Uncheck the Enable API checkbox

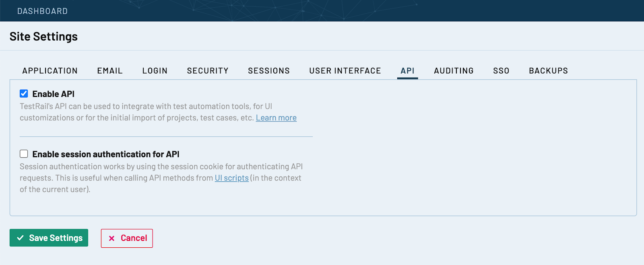click(x=24, y=94)
